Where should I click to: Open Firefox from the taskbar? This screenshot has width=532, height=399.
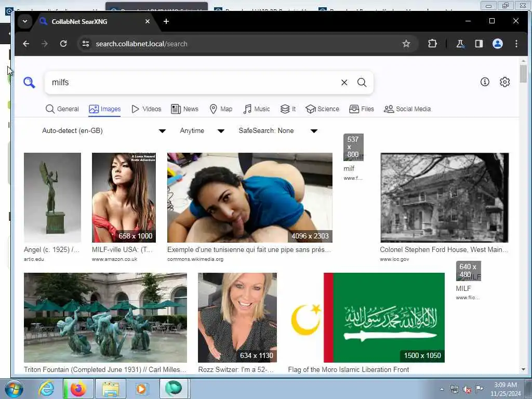pos(78,389)
